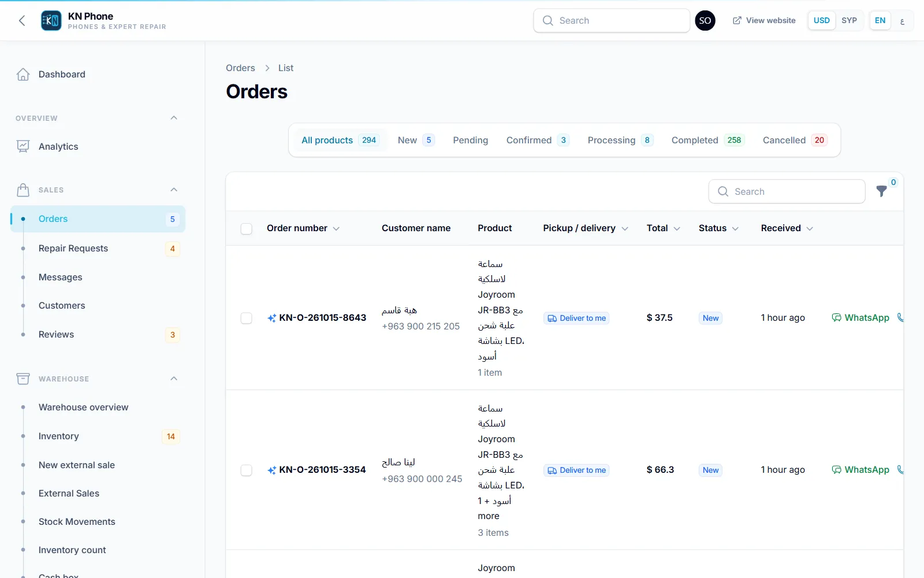Click phone icon for order KN-O-261015-8643
Viewport: 924px width, 578px height.
[900, 317]
